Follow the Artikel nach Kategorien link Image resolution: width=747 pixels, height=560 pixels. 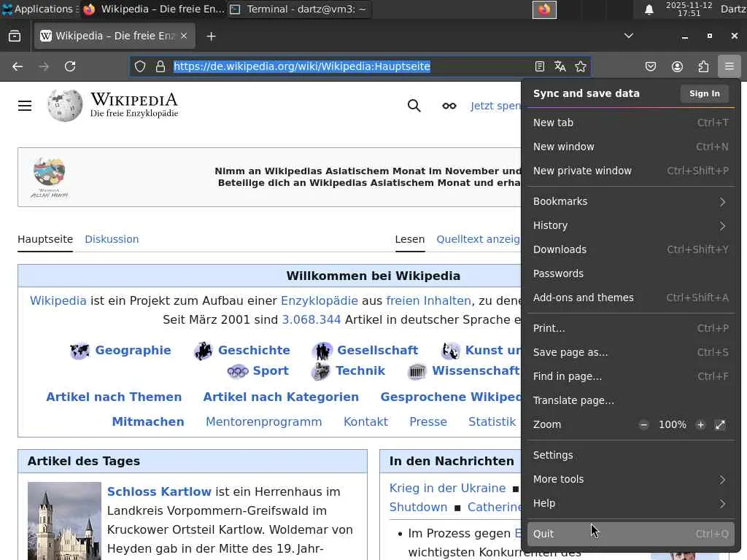tap(281, 397)
